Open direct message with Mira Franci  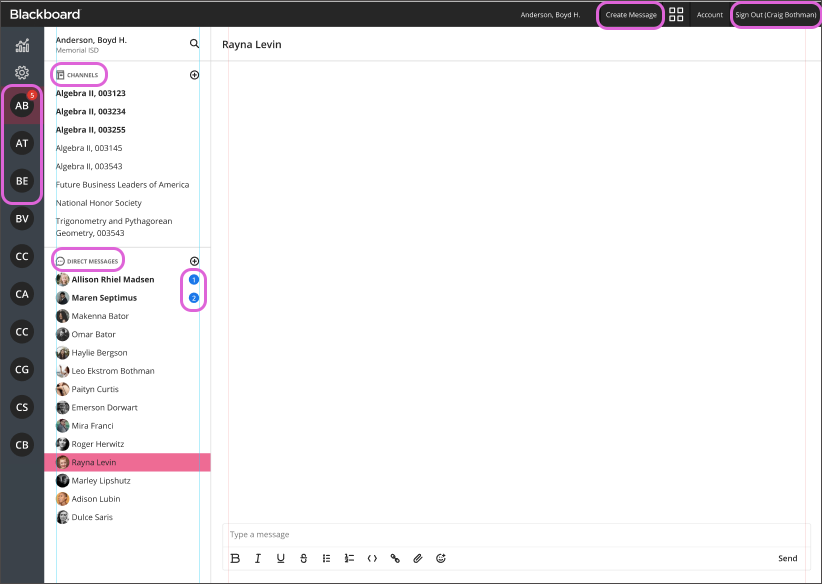point(92,426)
